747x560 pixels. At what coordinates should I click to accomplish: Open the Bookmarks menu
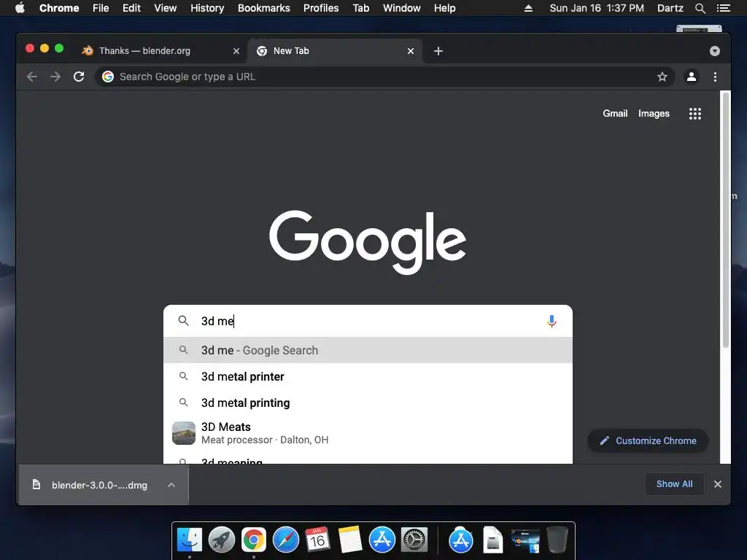point(264,8)
